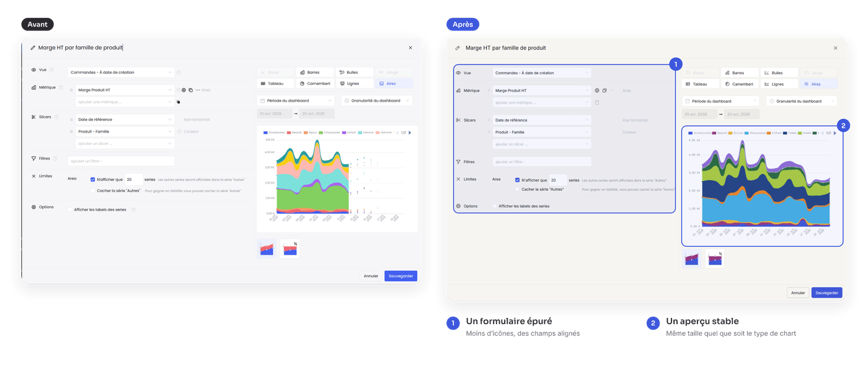This screenshot has width=868, height=370.
Task: Open the gear settings icon in Après Métrique row
Action: (597, 90)
